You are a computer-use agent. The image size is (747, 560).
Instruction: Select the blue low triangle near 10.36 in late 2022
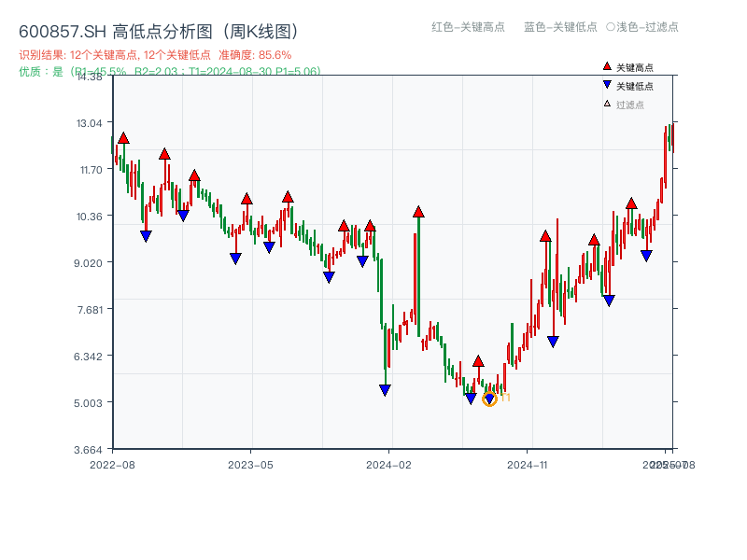point(183,216)
